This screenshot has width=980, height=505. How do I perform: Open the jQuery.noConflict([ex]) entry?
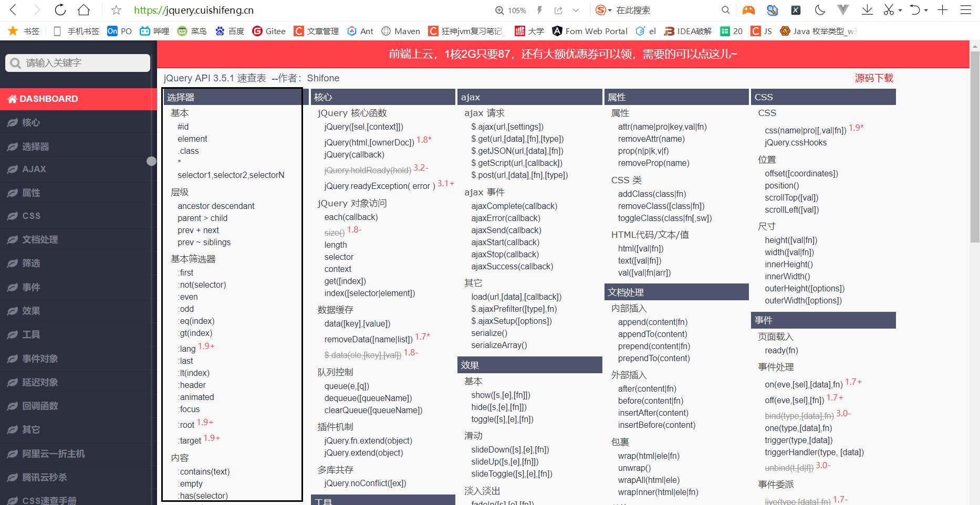pos(365,483)
